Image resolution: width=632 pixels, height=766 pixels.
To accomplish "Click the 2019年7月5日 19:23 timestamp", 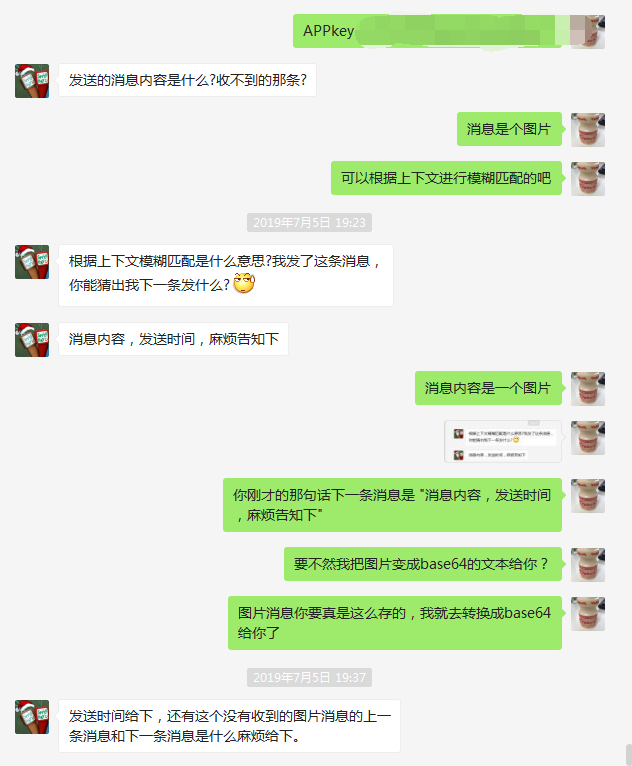I will pos(309,222).
